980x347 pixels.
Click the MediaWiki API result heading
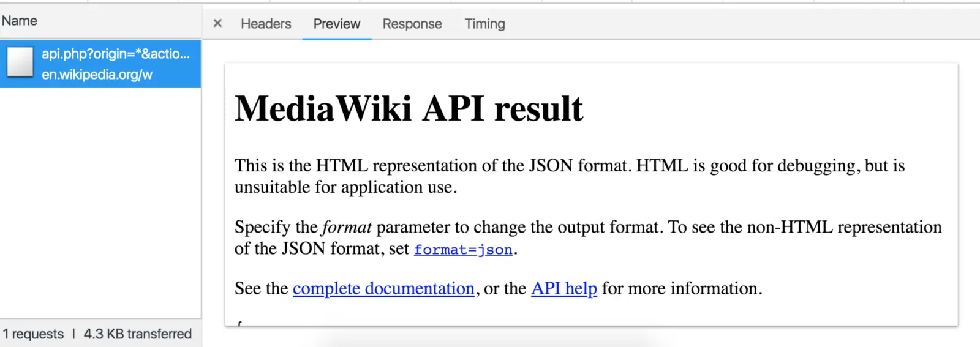tap(409, 109)
